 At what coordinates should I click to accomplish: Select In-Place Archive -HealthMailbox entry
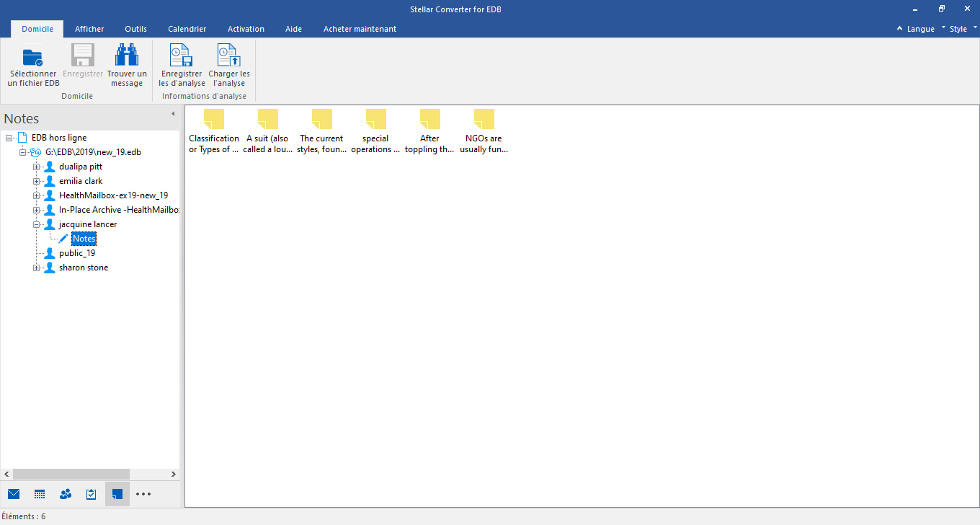point(119,210)
